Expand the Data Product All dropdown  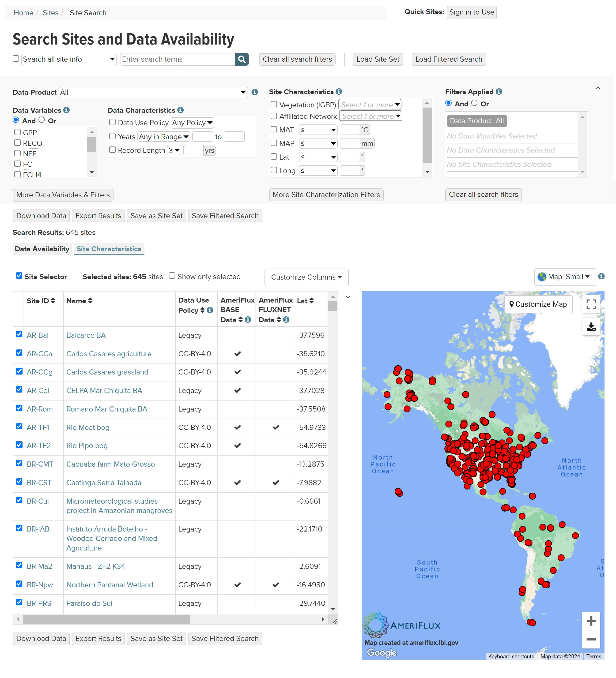(153, 92)
